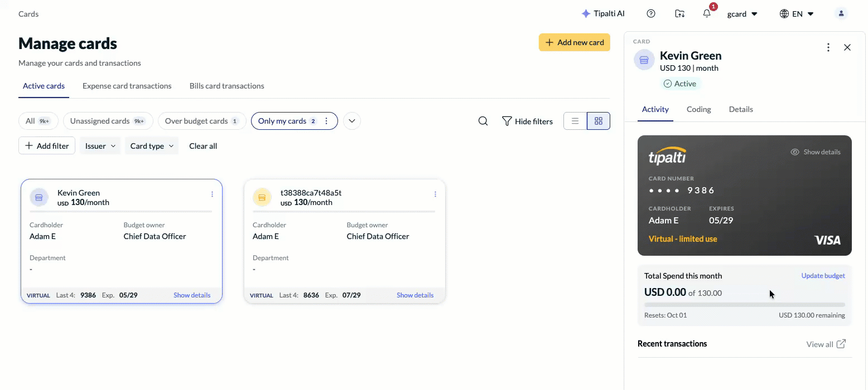This screenshot has width=868, height=390.
Task: Select the All cards filter chip
Action: click(x=38, y=121)
